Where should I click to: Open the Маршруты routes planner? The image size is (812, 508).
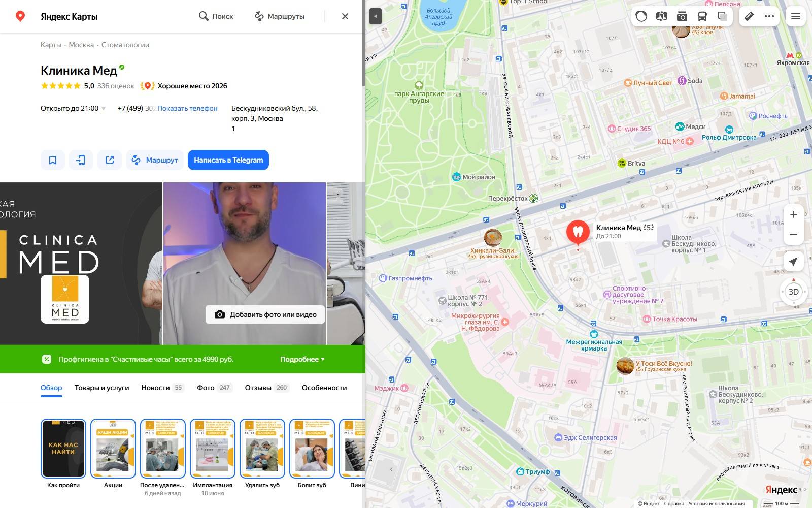[x=280, y=16]
